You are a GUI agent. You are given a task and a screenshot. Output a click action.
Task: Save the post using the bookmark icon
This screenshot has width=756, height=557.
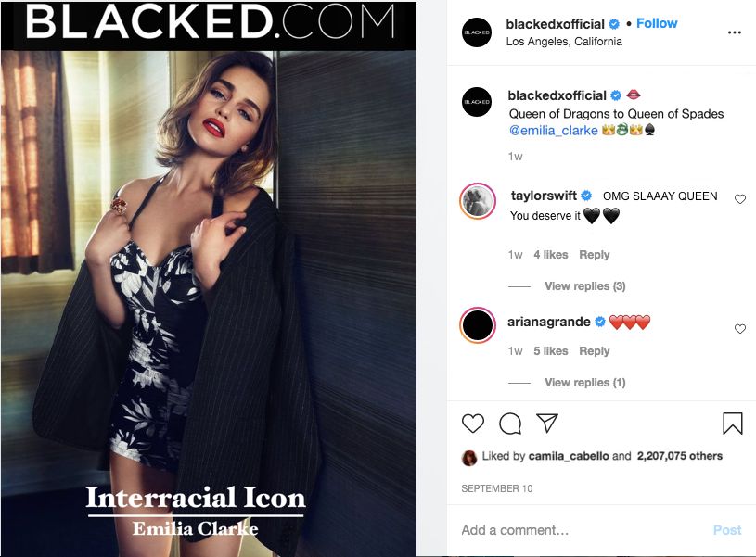point(731,423)
